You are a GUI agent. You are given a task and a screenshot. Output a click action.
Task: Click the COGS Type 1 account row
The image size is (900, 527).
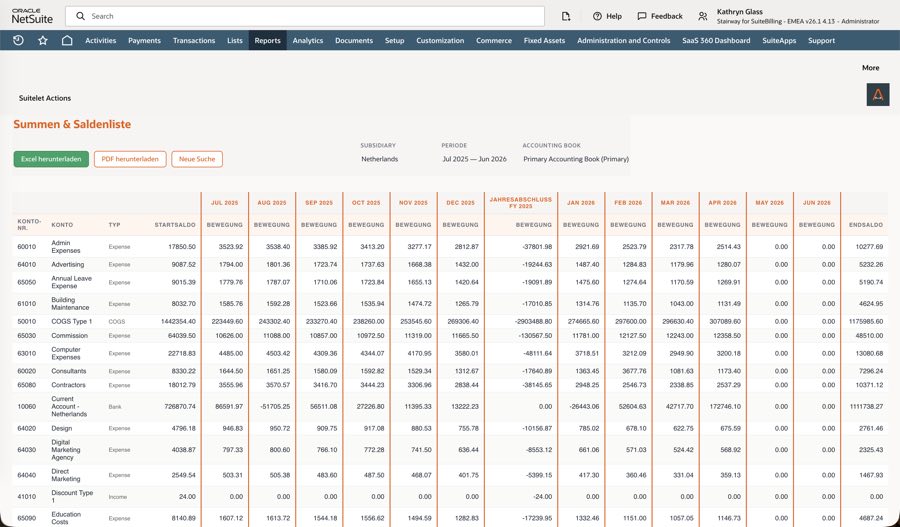tap(450, 321)
